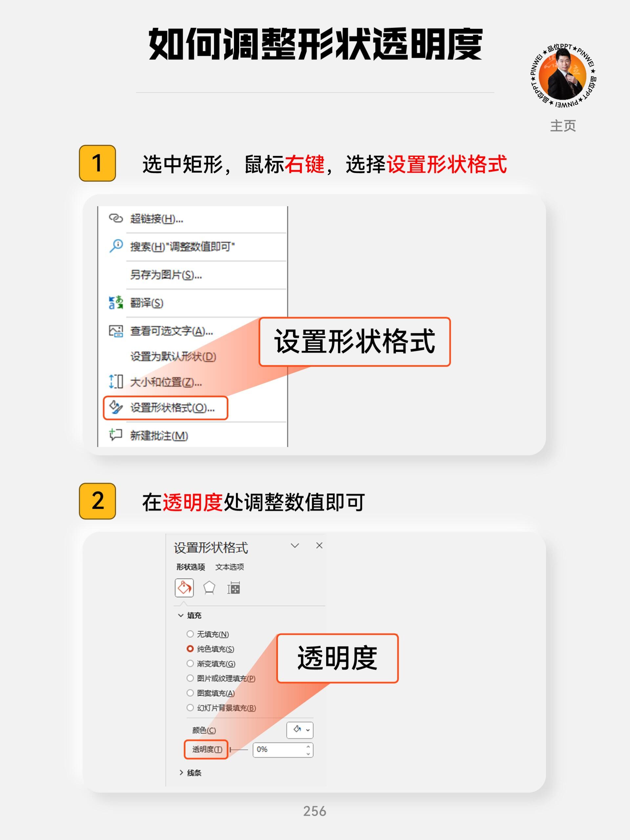The width and height of the screenshot is (630, 840).
Task: Select 图案填充(A) radio button
Action: coord(190,693)
